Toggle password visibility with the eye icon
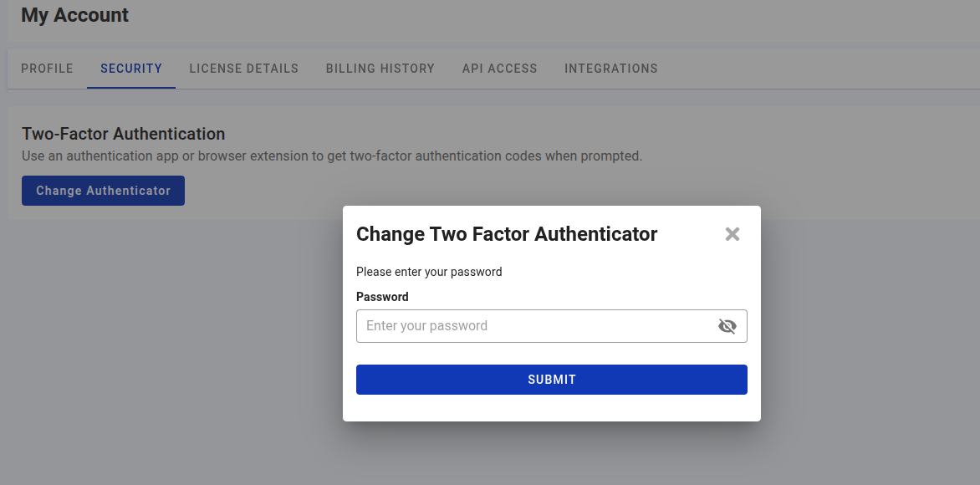Screen dimensions: 980x485 727,326
